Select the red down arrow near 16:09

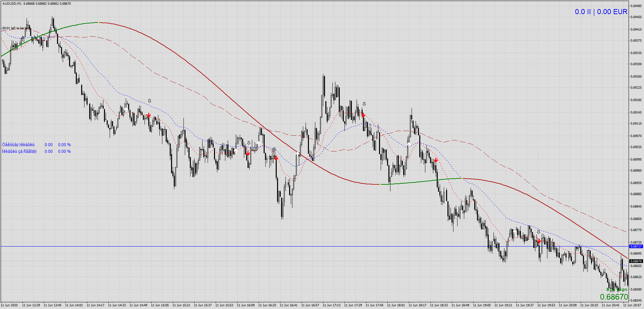(x=248, y=153)
